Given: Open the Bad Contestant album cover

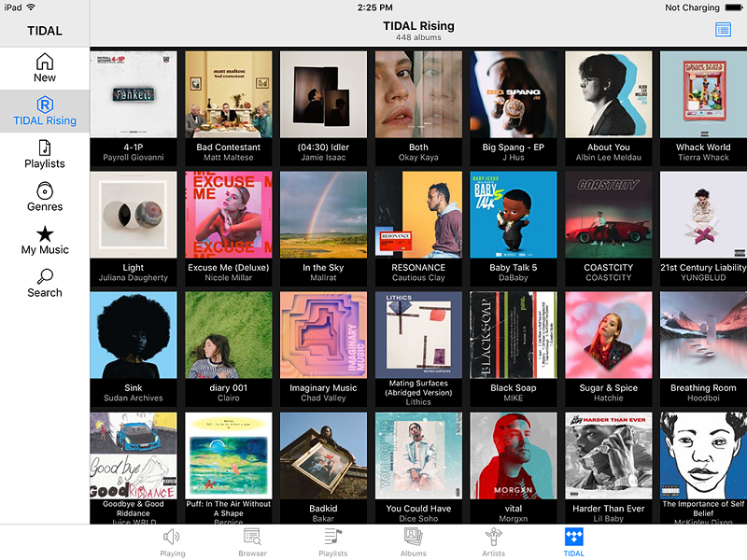Looking at the screenshot, I should point(229,94).
